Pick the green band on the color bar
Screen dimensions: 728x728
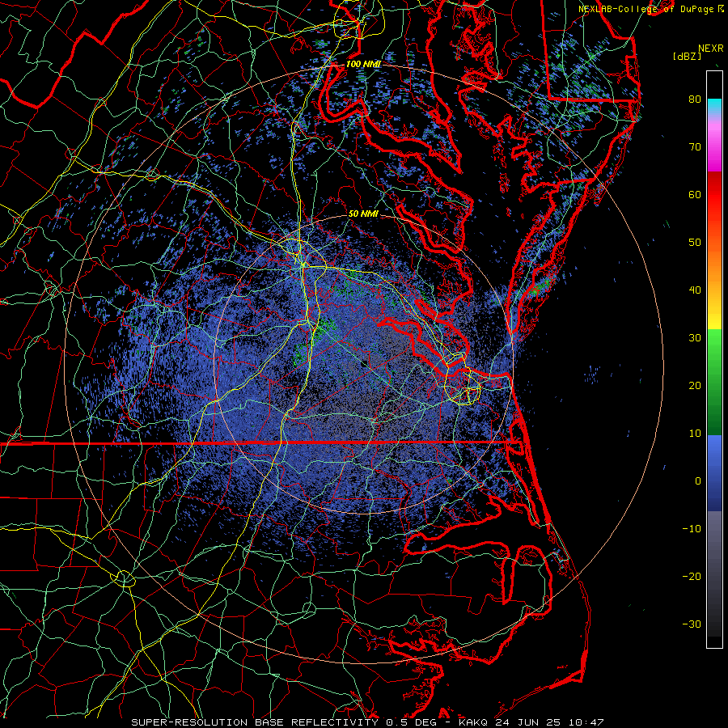click(x=714, y=382)
